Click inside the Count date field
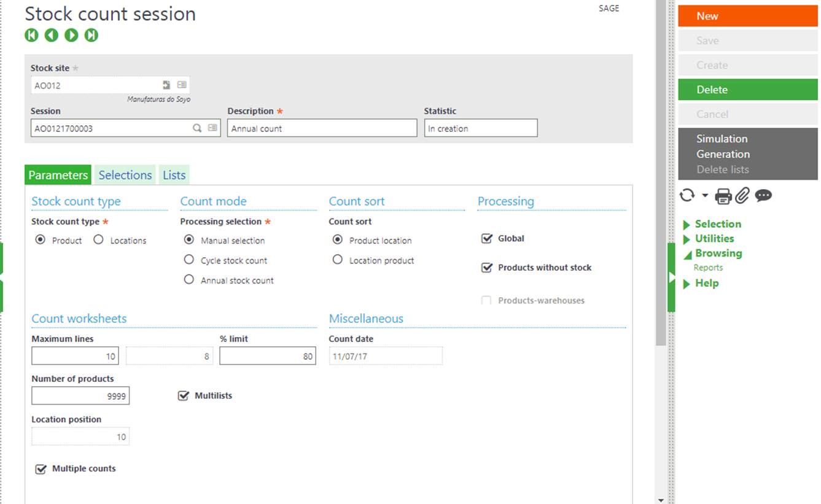Image resolution: width=821 pixels, height=504 pixels. coord(385,355)
